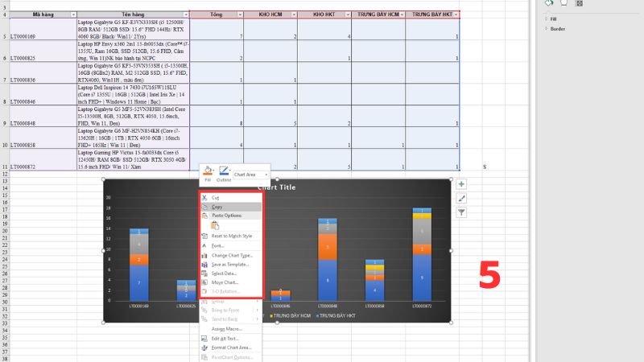Select Reset to Match Style
Image resolution: width=644 pixels, height=362 pixels.
click(x=231, y=236)
